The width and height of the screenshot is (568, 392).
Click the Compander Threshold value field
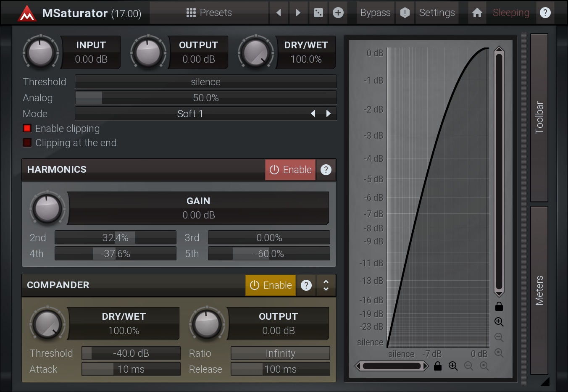click(131, 353)
